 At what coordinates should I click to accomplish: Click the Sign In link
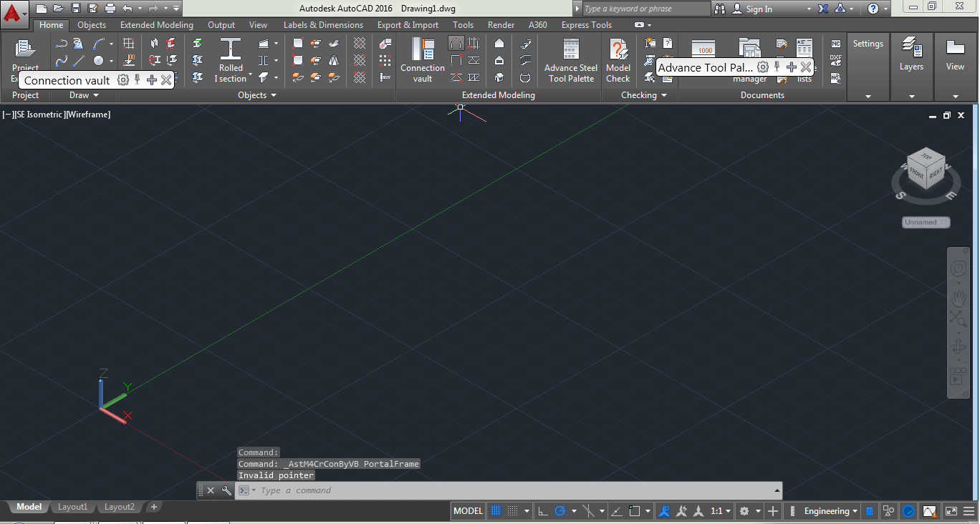pos(761,9)
